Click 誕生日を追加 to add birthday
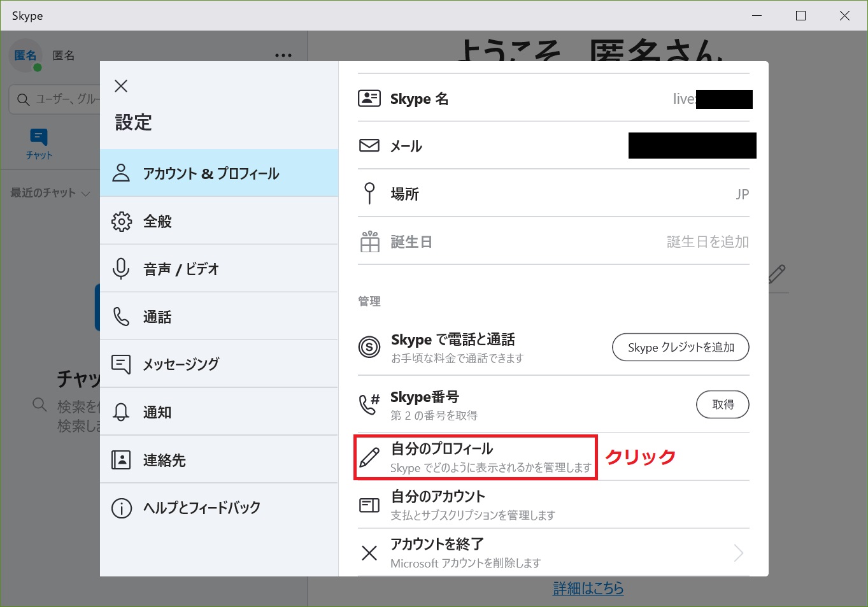The image size is (868, 607). pos(708,241)
